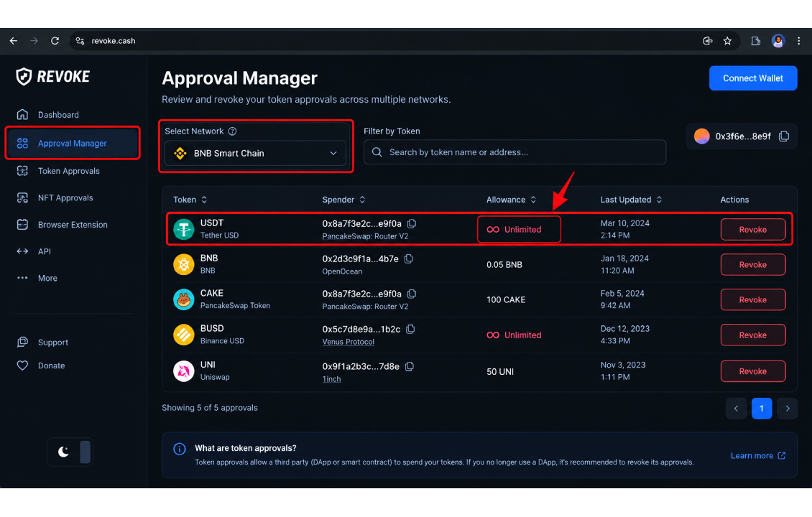Click the browser back arrow

tap(14, 41)
